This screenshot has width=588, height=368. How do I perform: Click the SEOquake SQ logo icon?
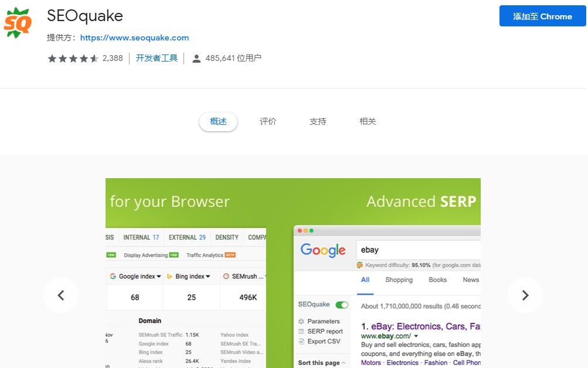pyautogui.click(x=18, y=23)
